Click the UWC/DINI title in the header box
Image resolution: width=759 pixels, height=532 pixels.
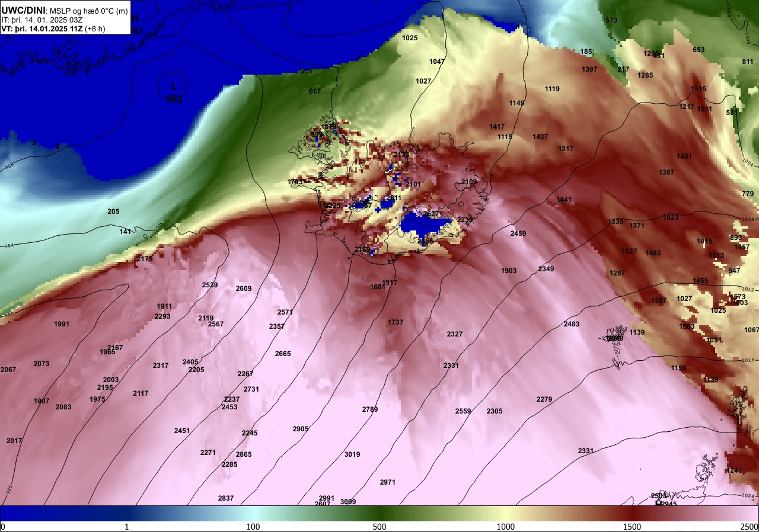click(x=23, y=10)
